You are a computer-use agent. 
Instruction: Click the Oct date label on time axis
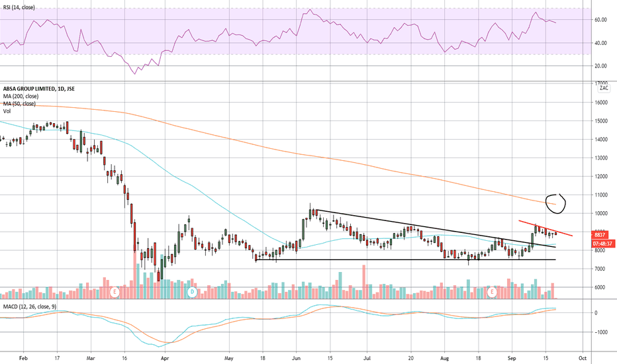click(x=583, y=358)
